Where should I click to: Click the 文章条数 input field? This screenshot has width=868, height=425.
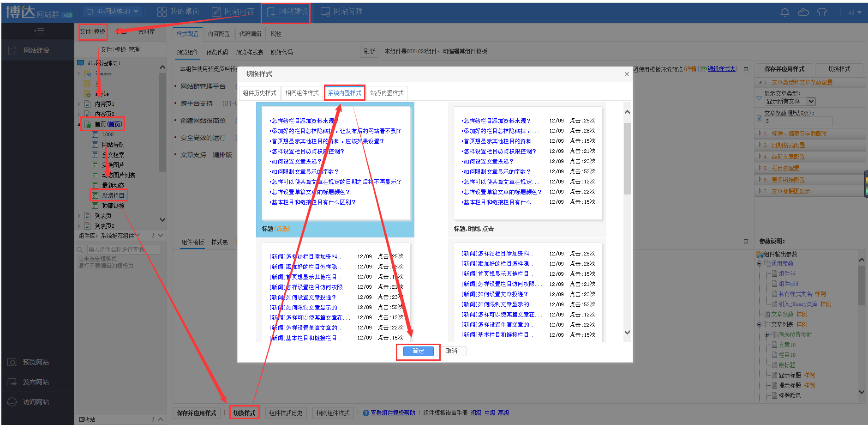[x=798, y=121]
